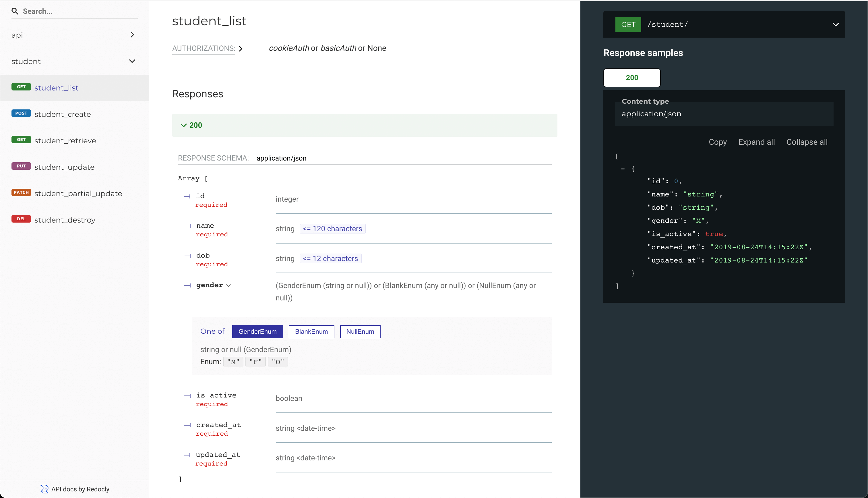Click the PATCH badge beside student_partial_update
Viewport: 868px width, 498px height.
click(x=21, y=192)
